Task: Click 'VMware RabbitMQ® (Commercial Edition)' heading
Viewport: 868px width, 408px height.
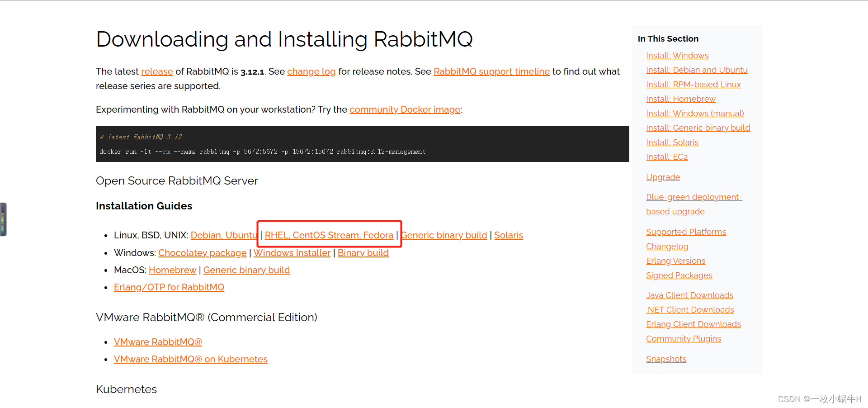Action: [207, 318]
